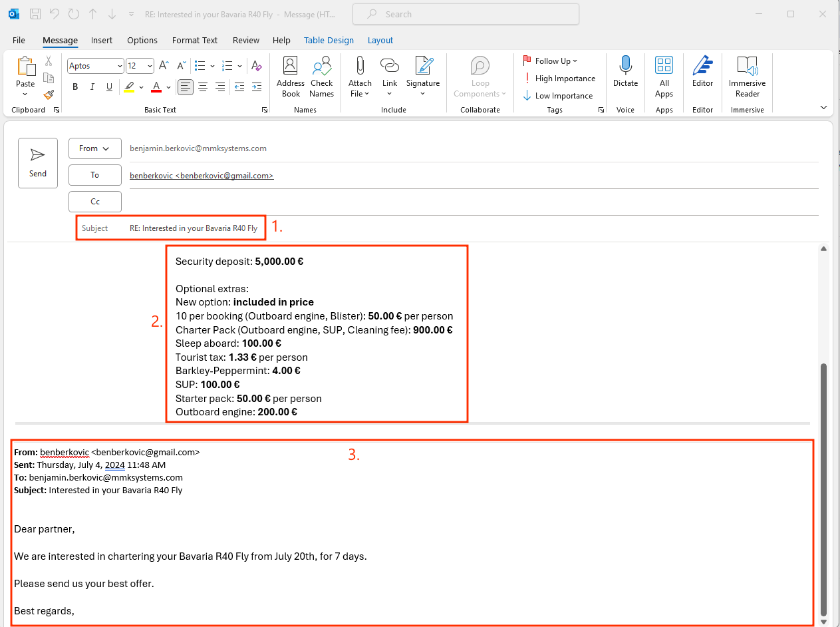Switch to the Insert tab

pyautogui.click(x=102, y=41)
